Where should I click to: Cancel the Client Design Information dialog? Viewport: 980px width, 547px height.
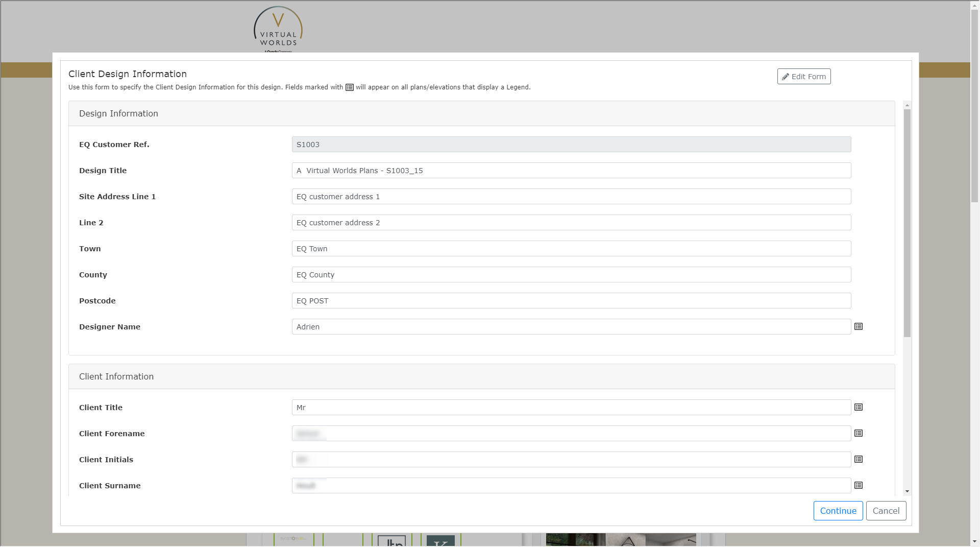(886, 511)
